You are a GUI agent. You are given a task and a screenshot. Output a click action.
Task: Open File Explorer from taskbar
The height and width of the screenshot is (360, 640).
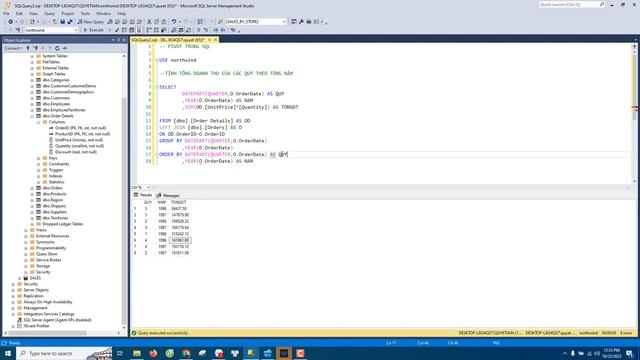(x=137, y=353)
